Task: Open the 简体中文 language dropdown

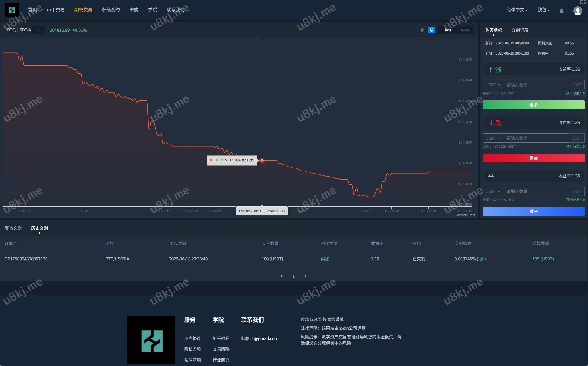Action: pyautogui.click(x=517, y=10)
